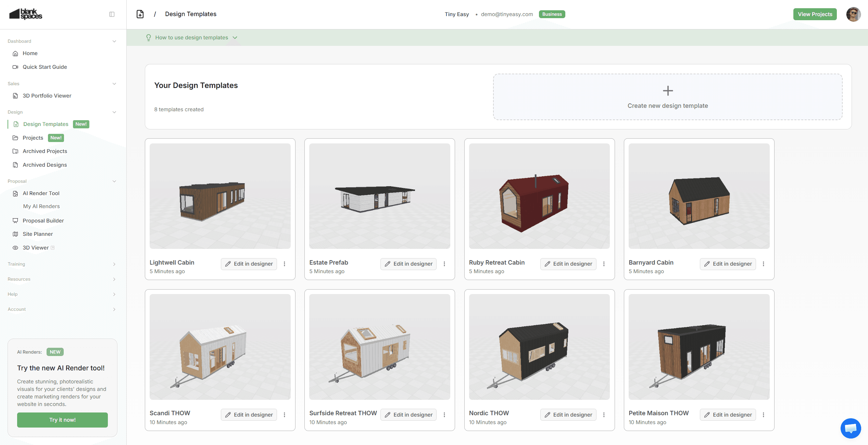Open more options for Lightwell Cabin
The height and width of the screenshot is (445, 868).
285,264
